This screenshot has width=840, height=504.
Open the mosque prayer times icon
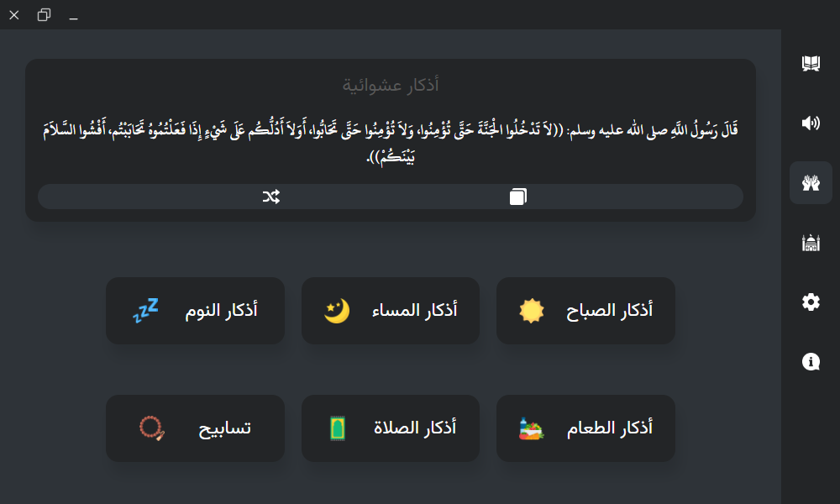(x=811, y=243)
